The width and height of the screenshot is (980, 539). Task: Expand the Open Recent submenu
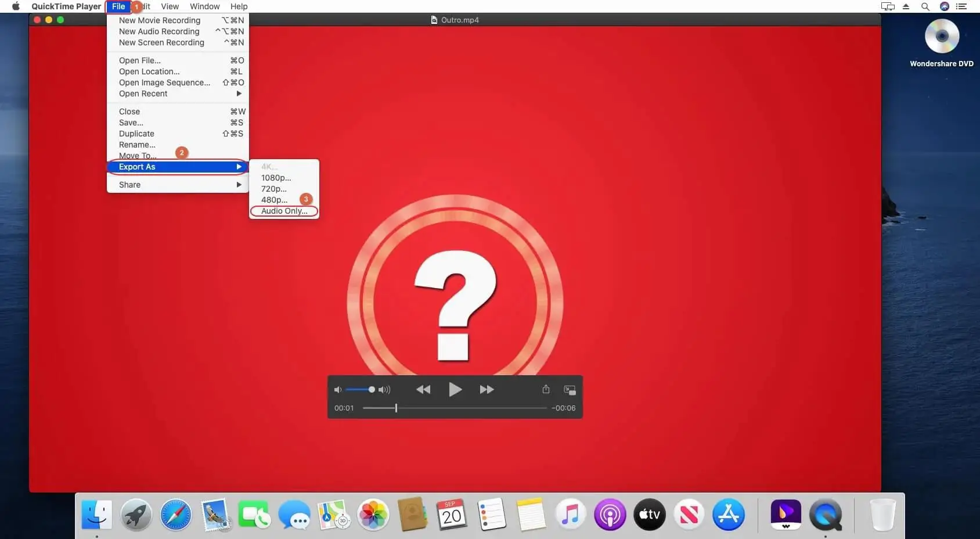(178, 94)
